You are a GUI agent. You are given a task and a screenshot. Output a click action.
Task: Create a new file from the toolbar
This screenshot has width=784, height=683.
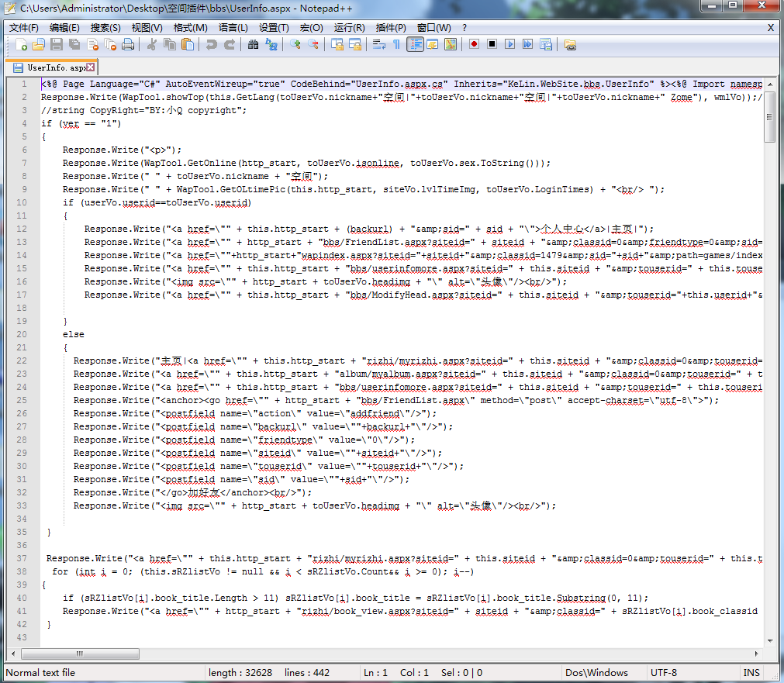pyautogui.click(x=21, y=44)
